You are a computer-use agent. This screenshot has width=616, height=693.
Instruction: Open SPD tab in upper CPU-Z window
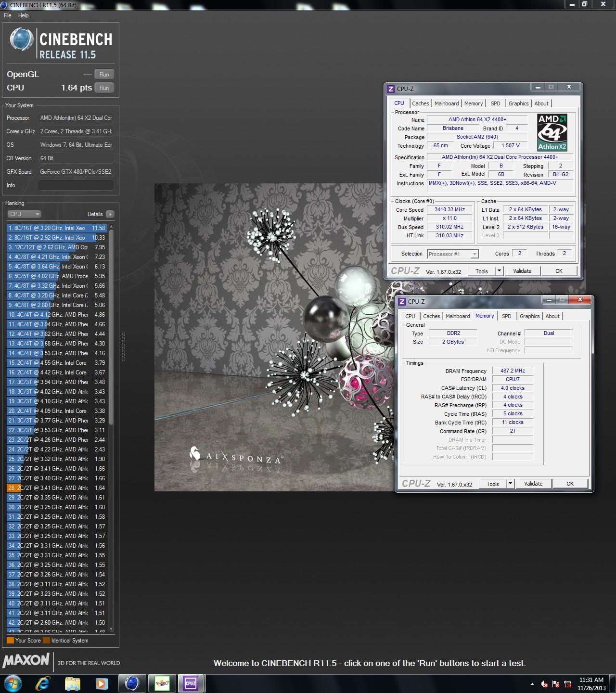point(495,103)
